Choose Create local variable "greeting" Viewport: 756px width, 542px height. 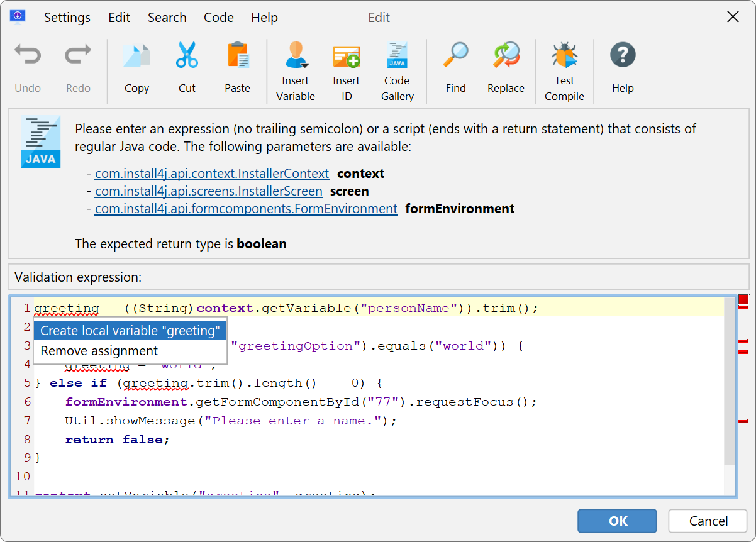[x=130, y=331]
